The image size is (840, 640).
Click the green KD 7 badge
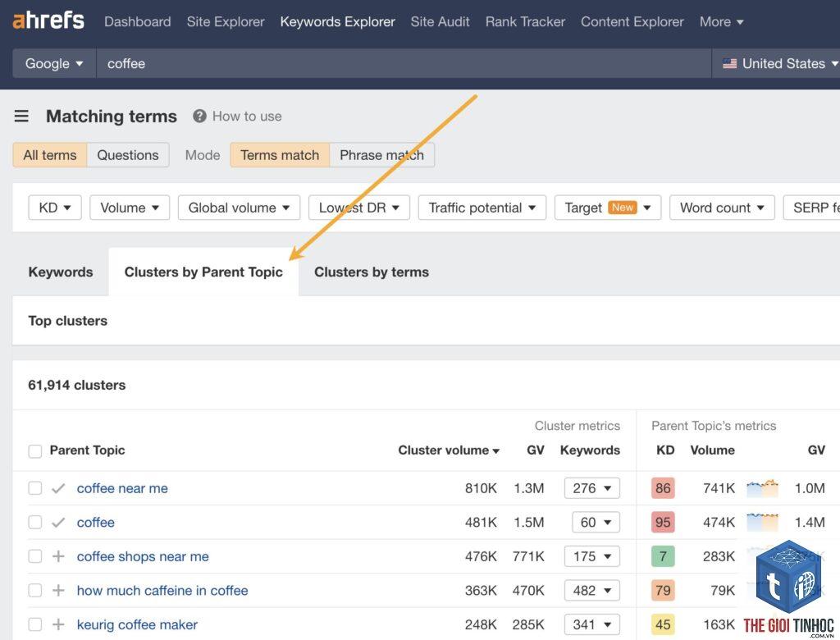pos(663,556)
